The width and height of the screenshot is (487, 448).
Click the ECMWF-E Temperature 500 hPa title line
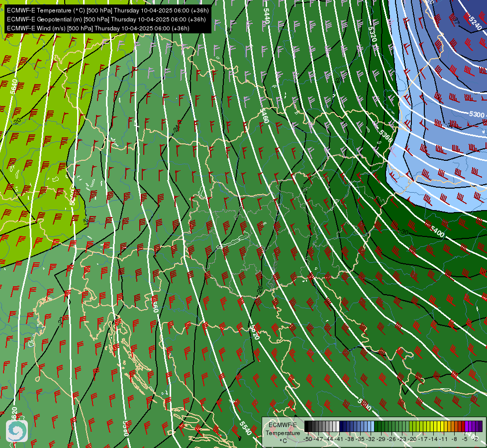pos(107,10)
